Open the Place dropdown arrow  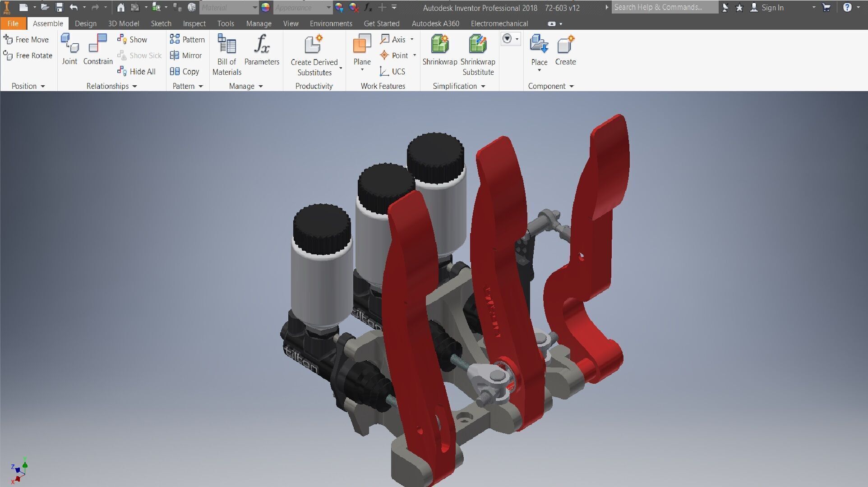[539, 70]
